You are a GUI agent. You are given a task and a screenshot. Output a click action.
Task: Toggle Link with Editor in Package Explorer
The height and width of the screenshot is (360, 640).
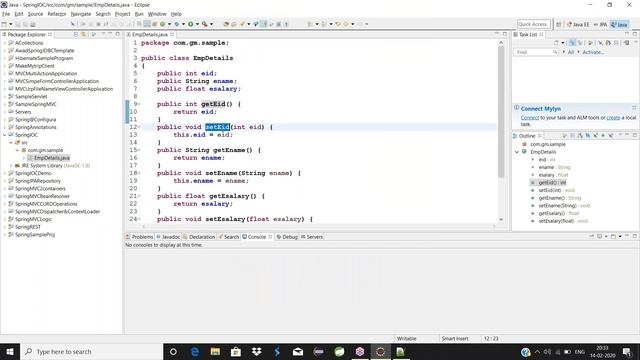pyautogui.click(x=83, y=34)
